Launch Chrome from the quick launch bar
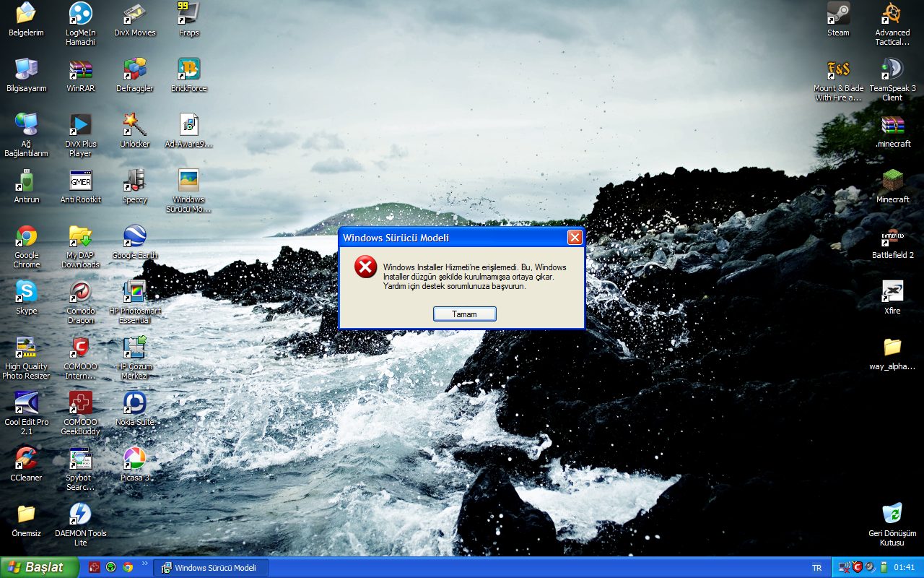924x578 pixels. pyautogui.click(x=128, y=567)
